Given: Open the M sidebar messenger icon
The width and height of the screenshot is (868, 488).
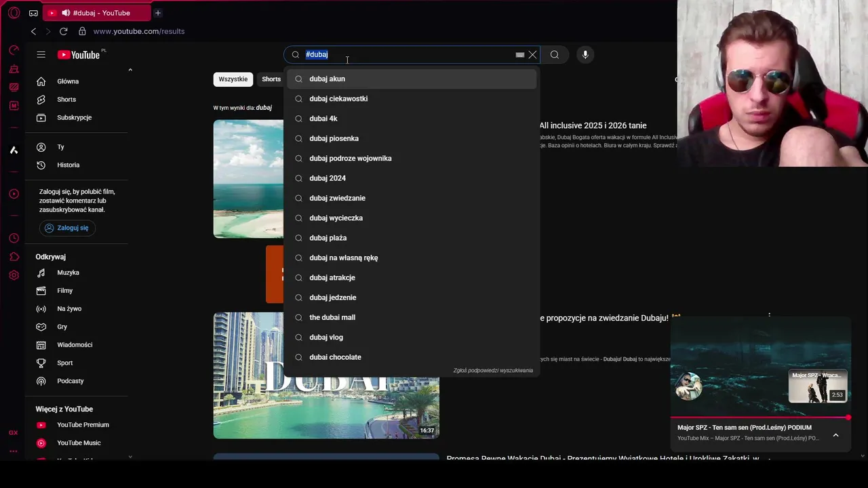Looking at the screenshot, I should (x=14, y=106).
